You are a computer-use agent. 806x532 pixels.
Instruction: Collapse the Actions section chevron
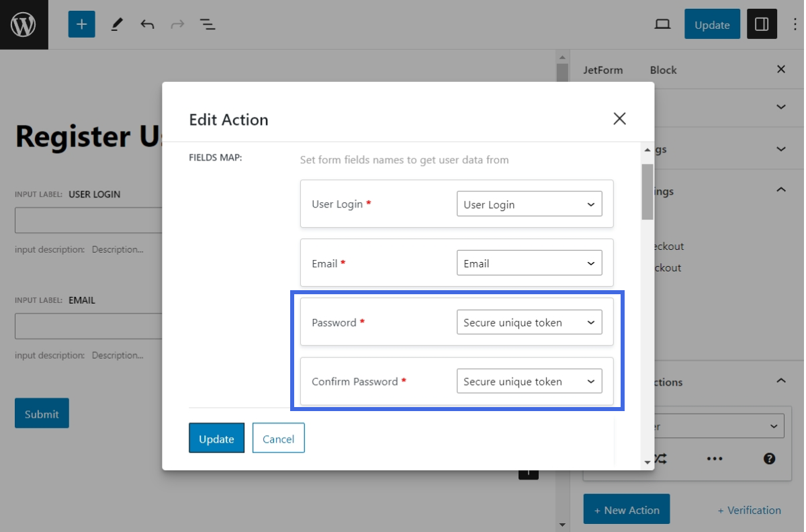780,380
